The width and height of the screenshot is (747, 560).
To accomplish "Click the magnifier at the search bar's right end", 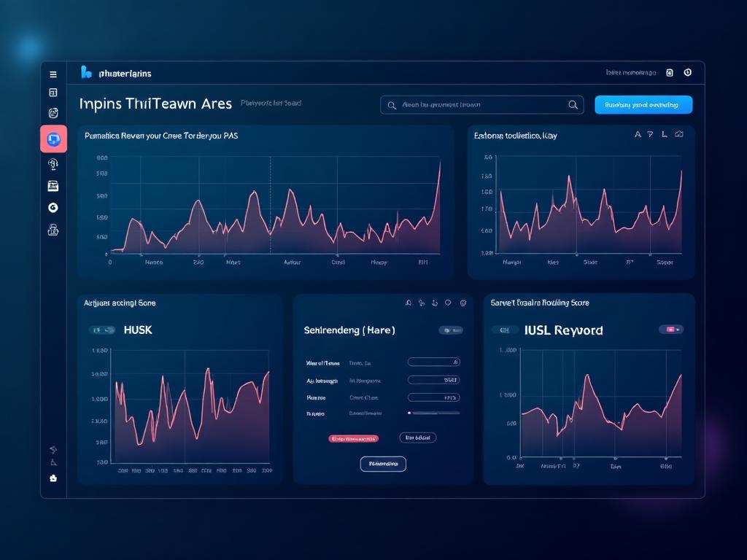I will [573, 105].
